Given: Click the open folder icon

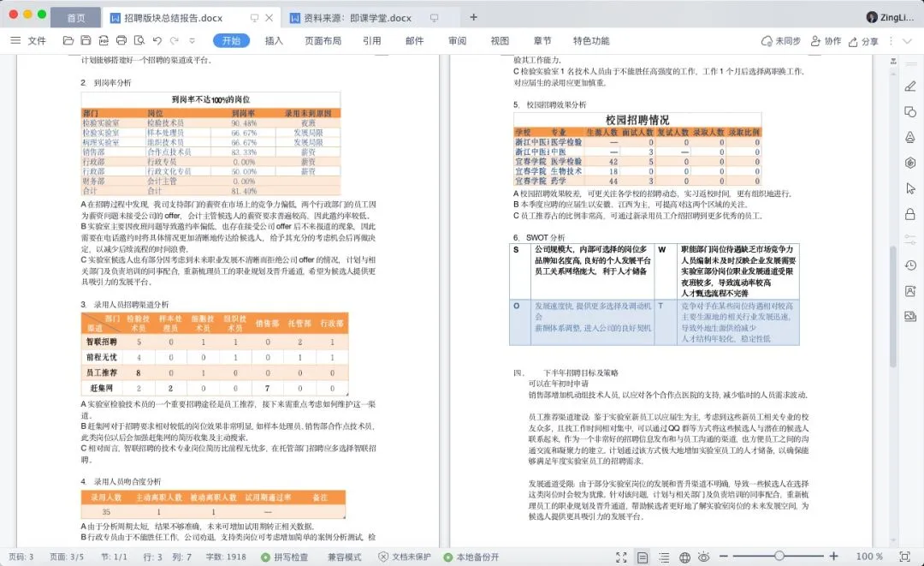Looking at the screenshot, I should 68,41.
